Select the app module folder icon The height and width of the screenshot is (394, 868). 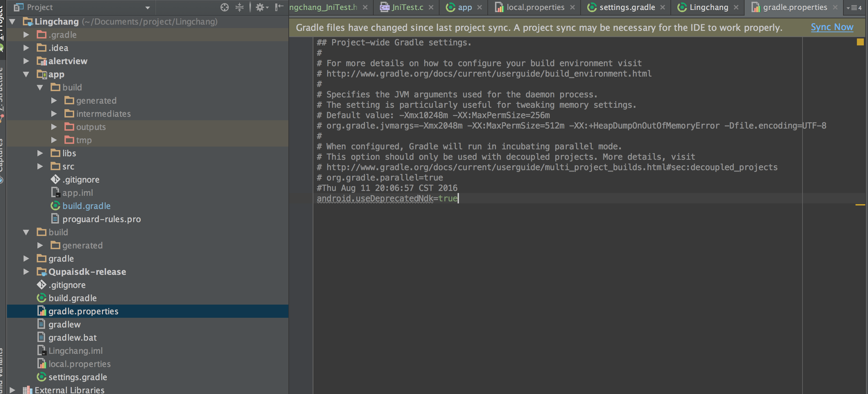click(x=42, y=74)
